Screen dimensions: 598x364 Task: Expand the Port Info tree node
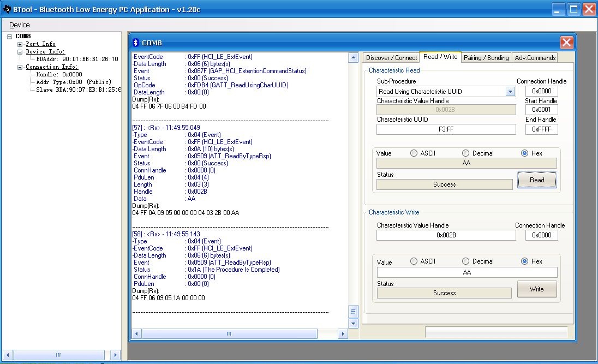[x=20, y=44]
